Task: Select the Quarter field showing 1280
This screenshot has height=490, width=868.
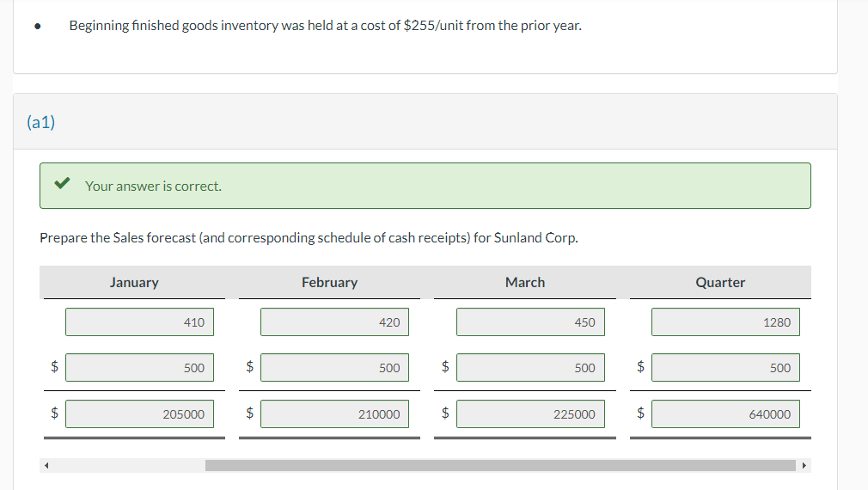Action: click(x=724, y=322)
